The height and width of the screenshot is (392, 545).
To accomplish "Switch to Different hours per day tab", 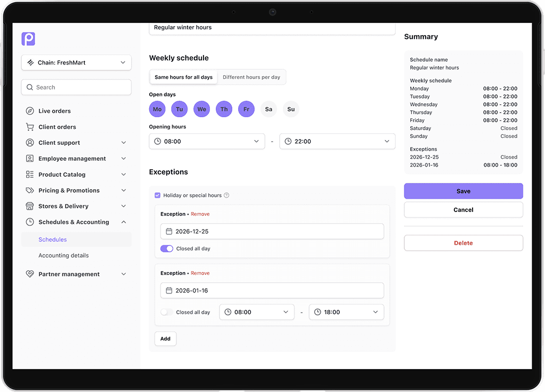I will 251,77.
